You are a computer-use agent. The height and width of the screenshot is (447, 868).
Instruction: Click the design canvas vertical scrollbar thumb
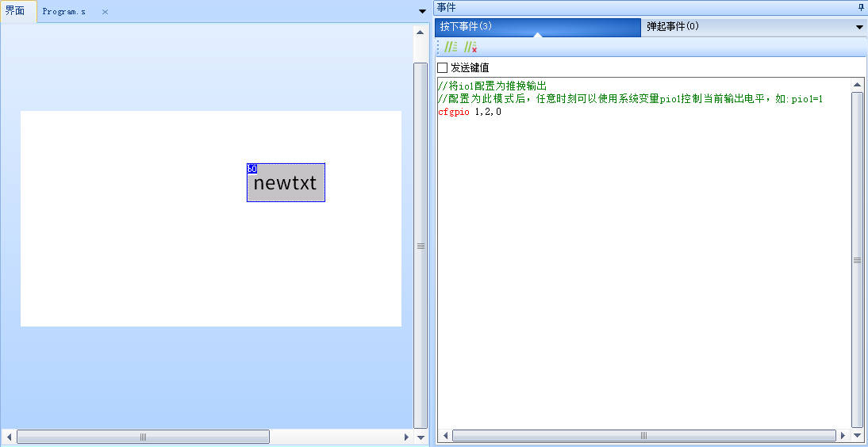421,246
